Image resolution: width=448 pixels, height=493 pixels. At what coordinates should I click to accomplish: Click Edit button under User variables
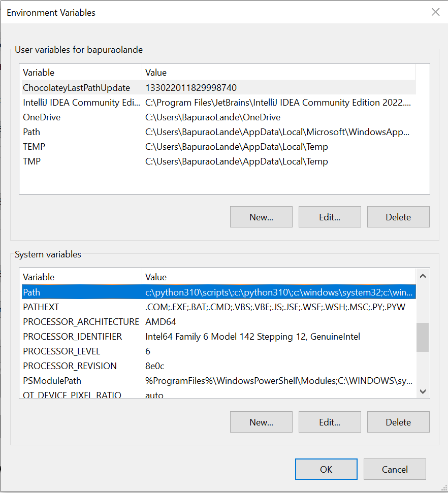pyautogui.click(x=330, y=217)
